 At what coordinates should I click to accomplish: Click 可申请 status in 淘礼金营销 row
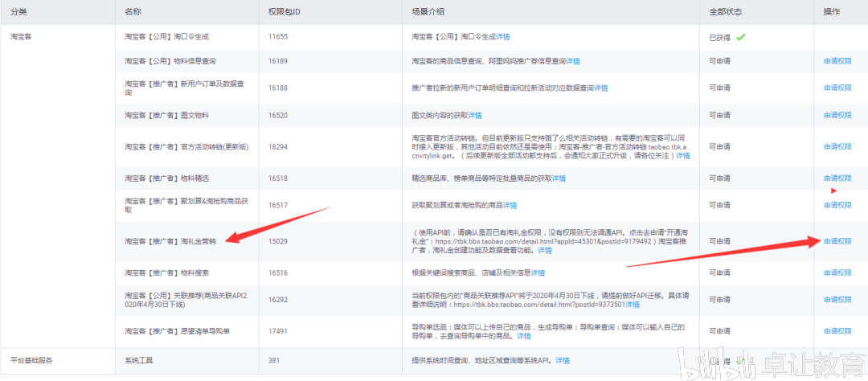pos(719,241)
